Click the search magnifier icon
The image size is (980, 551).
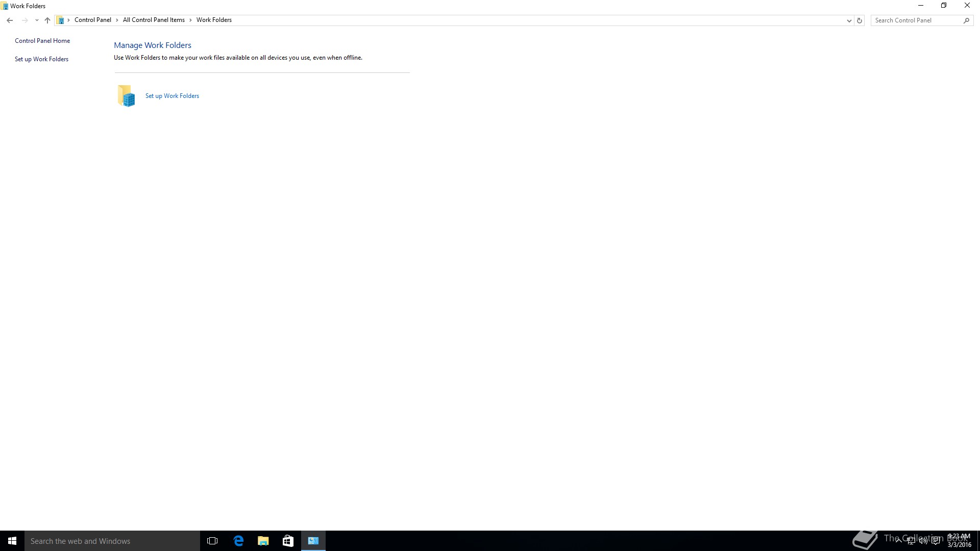[966, 20]
